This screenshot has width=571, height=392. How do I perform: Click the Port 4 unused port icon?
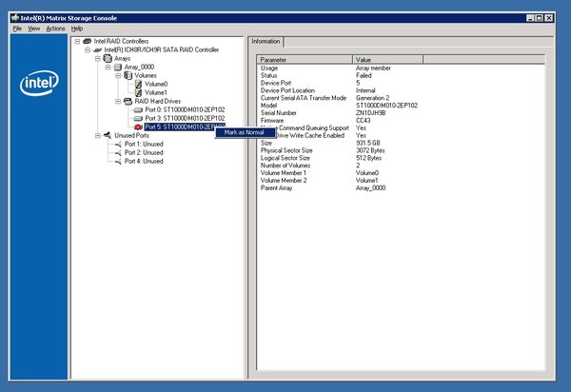[118, 161]
